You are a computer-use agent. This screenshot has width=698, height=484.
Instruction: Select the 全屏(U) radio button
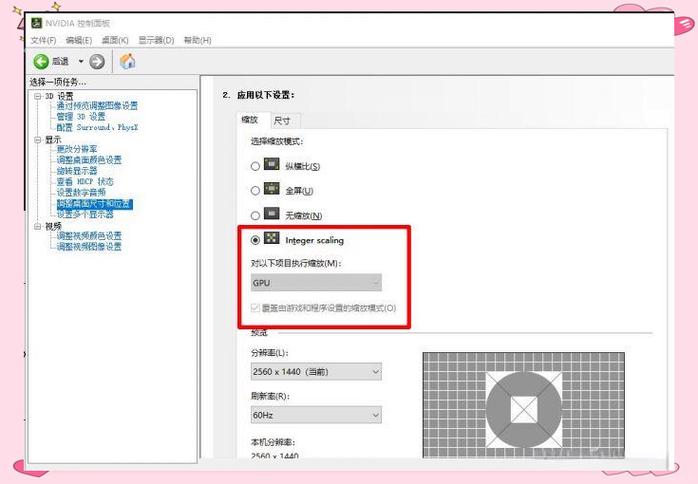click(x=255, y=191)
